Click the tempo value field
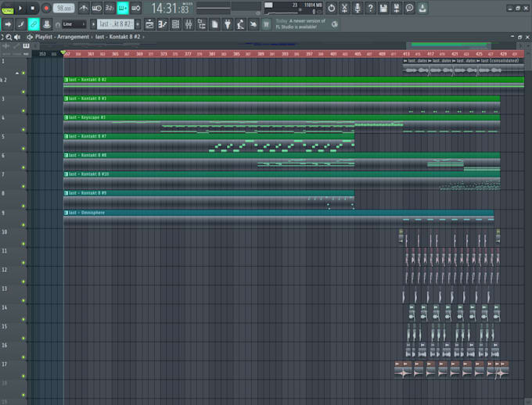532x405 pixels. point(64,8)
